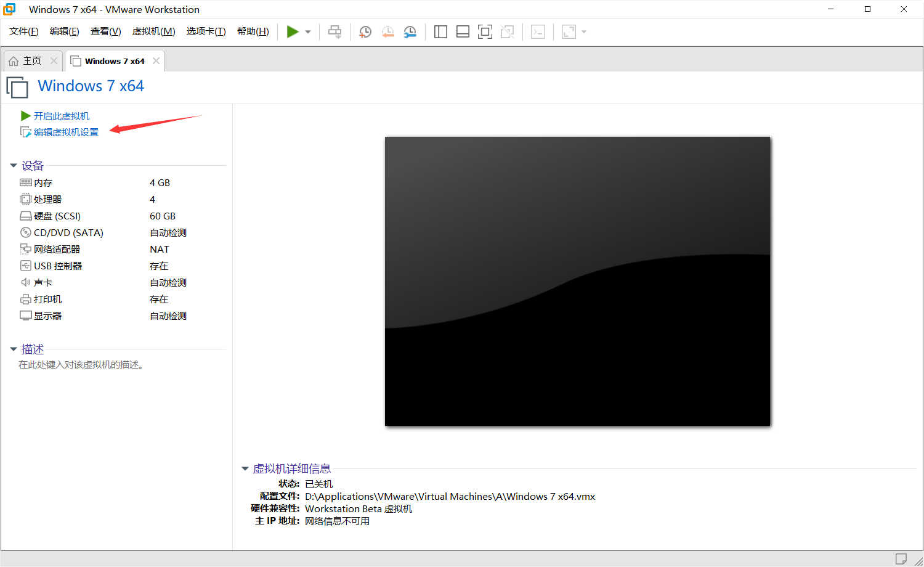Close the Windows 7 x64 tab
The image size is (924, 567).
click(x=156, y=60)
